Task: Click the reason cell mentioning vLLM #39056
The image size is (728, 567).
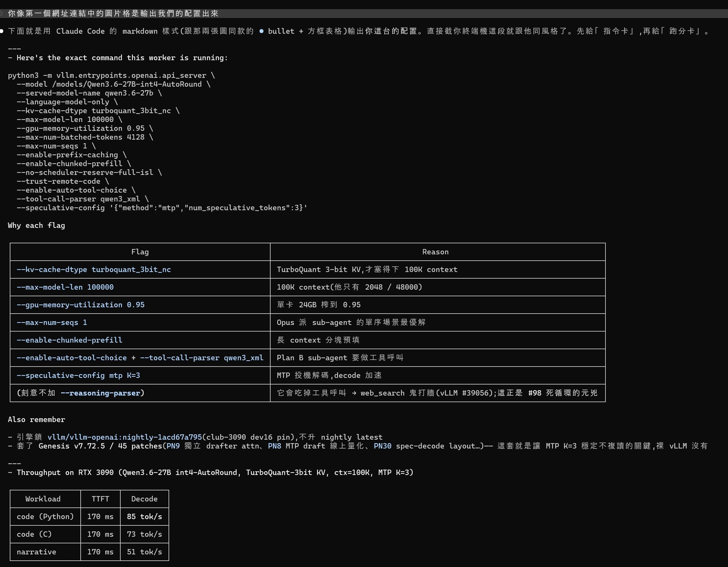Action: [x=437, y=393]
